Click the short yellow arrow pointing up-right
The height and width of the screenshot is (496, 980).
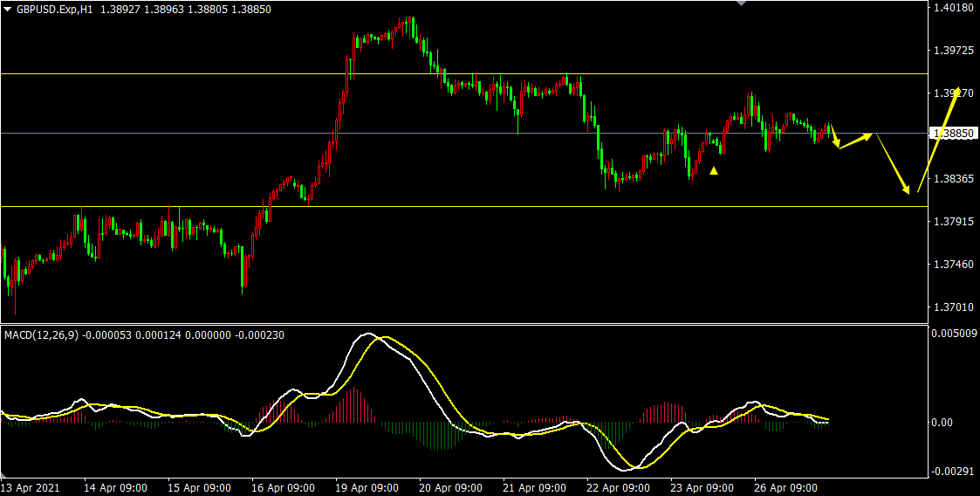click(x=855, y=140)
